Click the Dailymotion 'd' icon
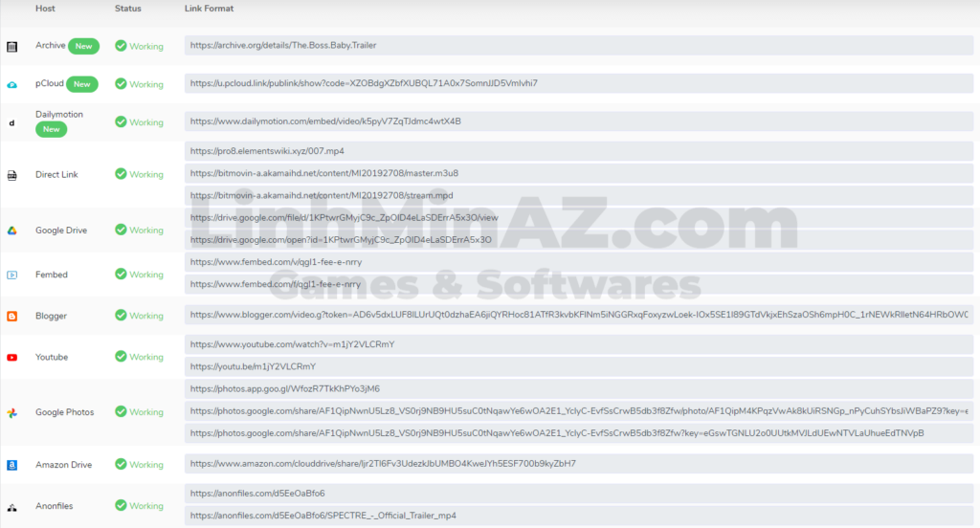 tap(11, 123)
